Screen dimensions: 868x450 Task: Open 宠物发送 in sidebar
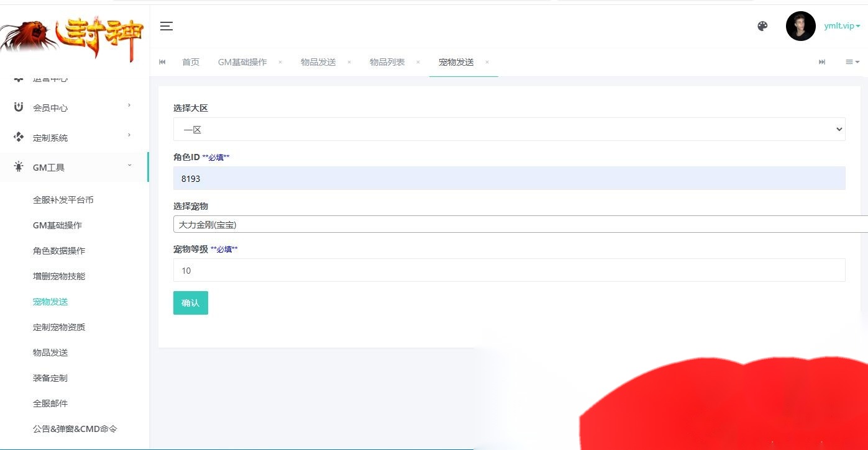50,302
